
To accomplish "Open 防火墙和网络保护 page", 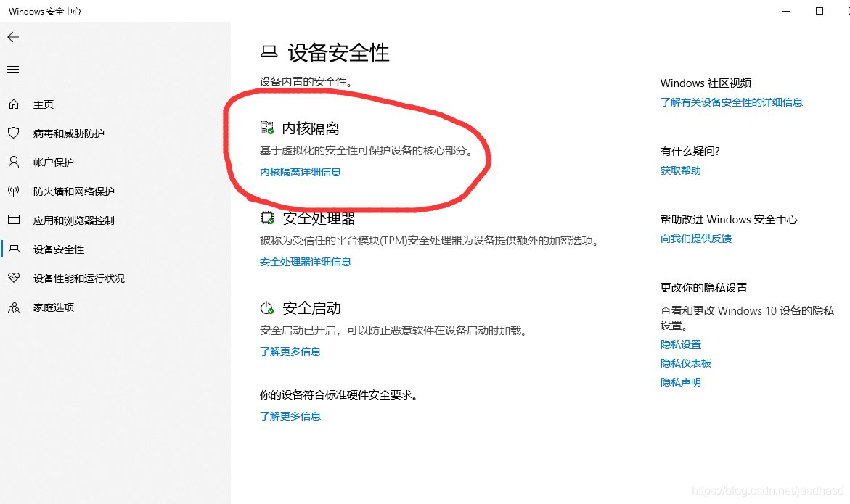I will point(74,191).
